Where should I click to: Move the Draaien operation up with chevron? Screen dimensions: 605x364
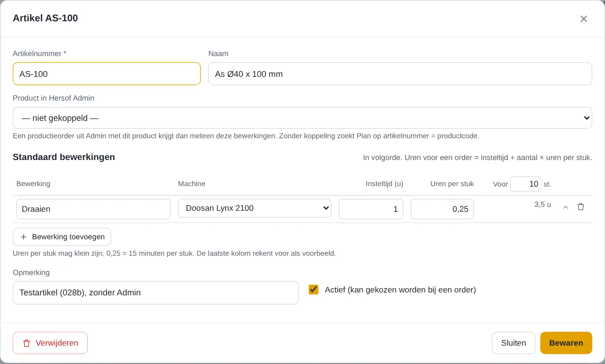click(565, 207)
